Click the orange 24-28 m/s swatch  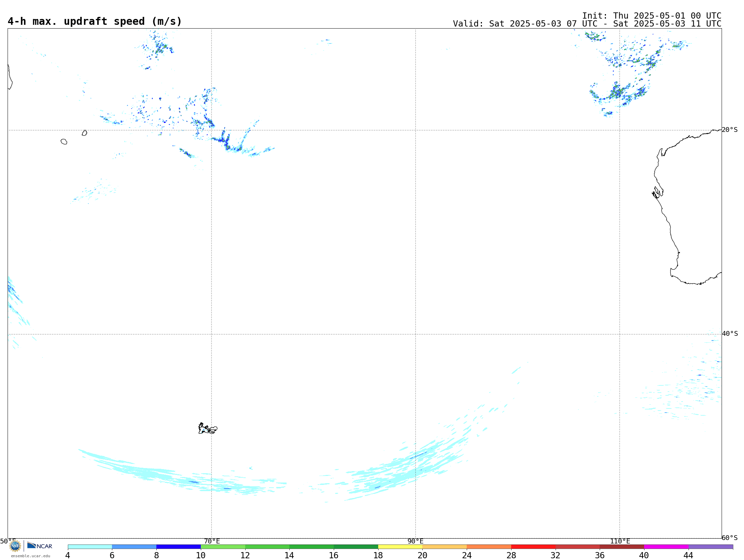click(489, 547)
